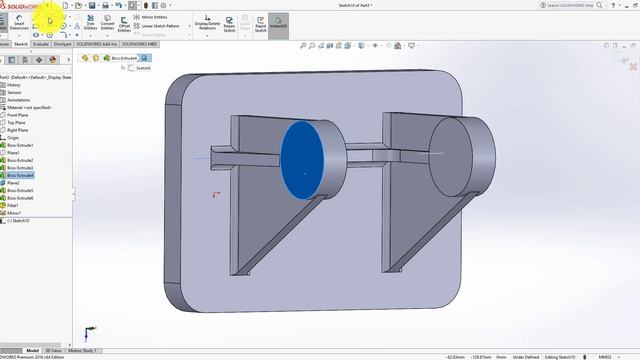Click the Save icon in title bar
The image size is (640, 360).
pyautogui.click(x=92, y=5)
